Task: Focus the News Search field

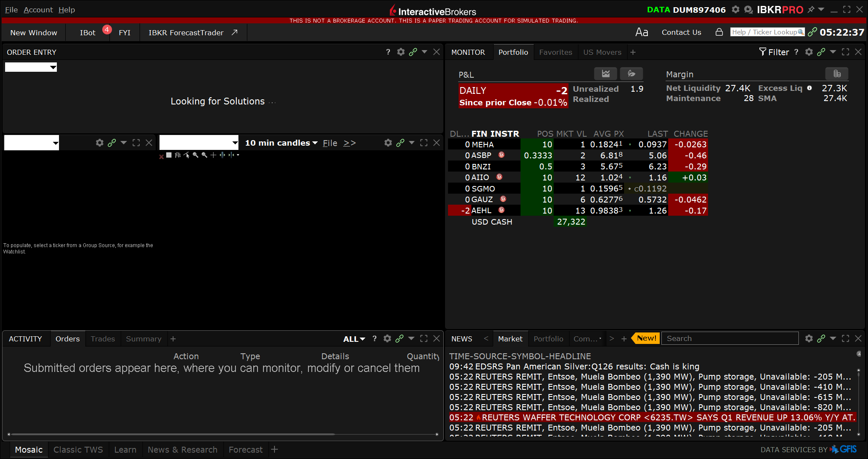Action: click(x=730, y=338)
